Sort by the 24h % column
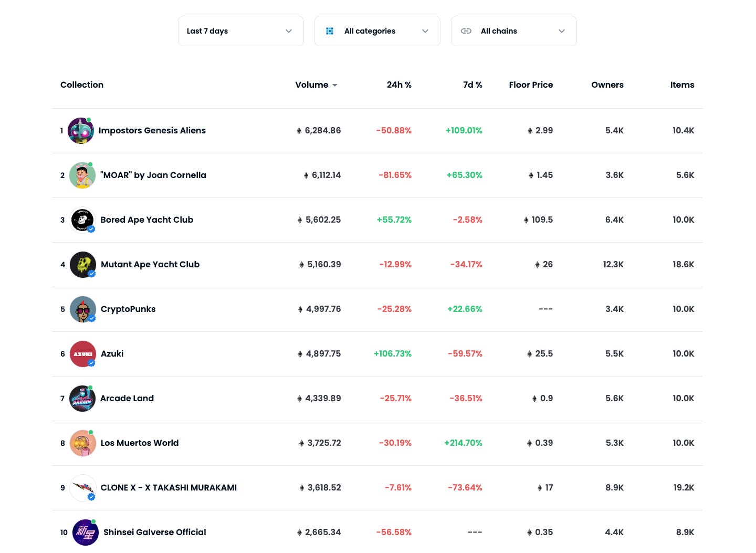The width and height of the screenshot is (756, 553). [x=399, y=85]
